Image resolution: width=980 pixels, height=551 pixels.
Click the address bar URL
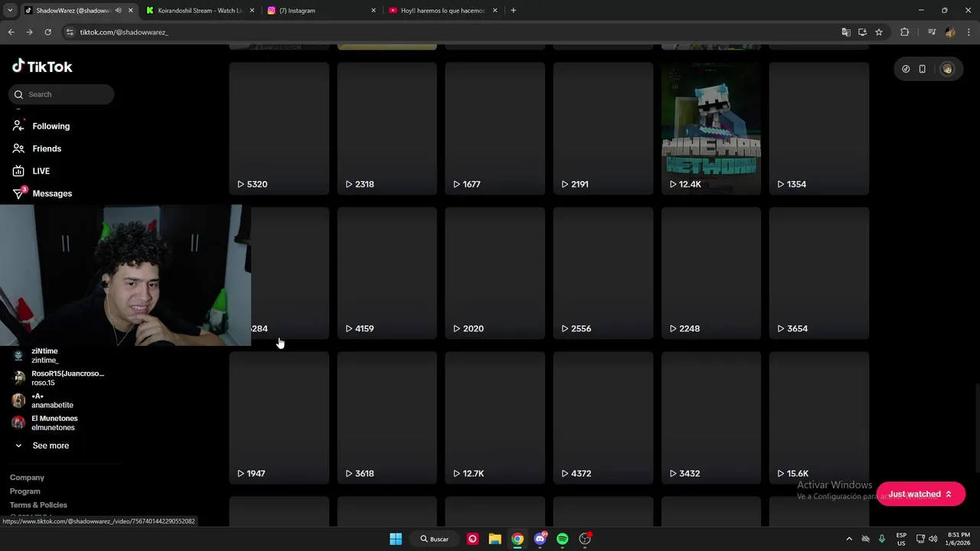point(124,32)
